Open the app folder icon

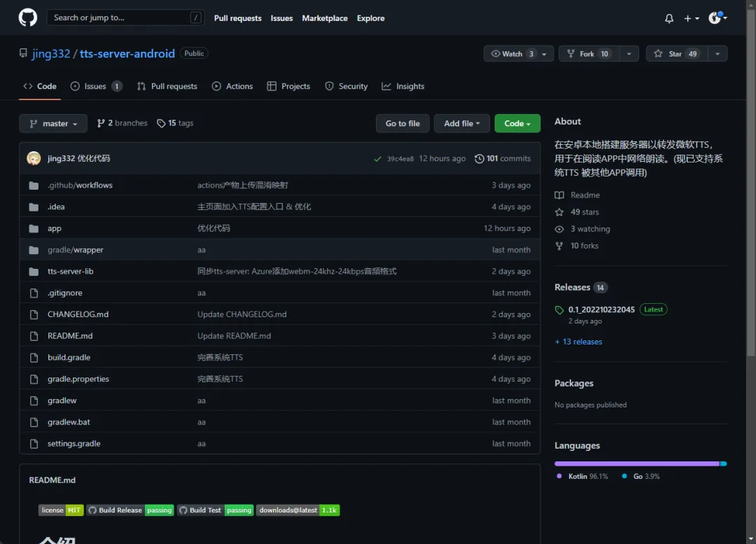pos(34,229)
